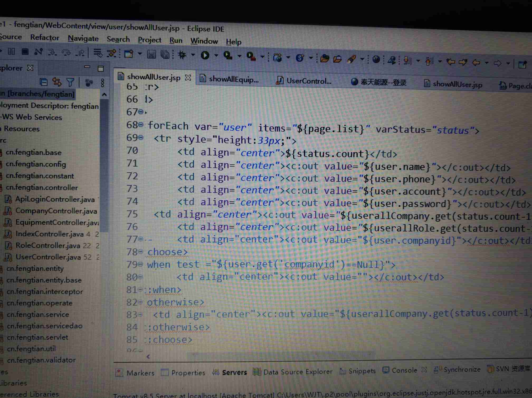
Task: Click the Save All icon
Action: [x=165, y=54]
